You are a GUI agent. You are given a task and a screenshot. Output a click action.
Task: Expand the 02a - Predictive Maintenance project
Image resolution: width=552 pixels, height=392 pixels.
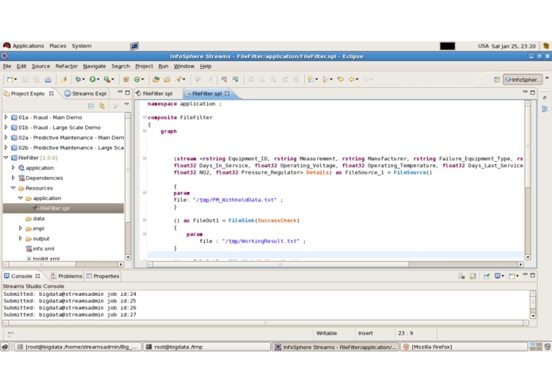[6, 137]
